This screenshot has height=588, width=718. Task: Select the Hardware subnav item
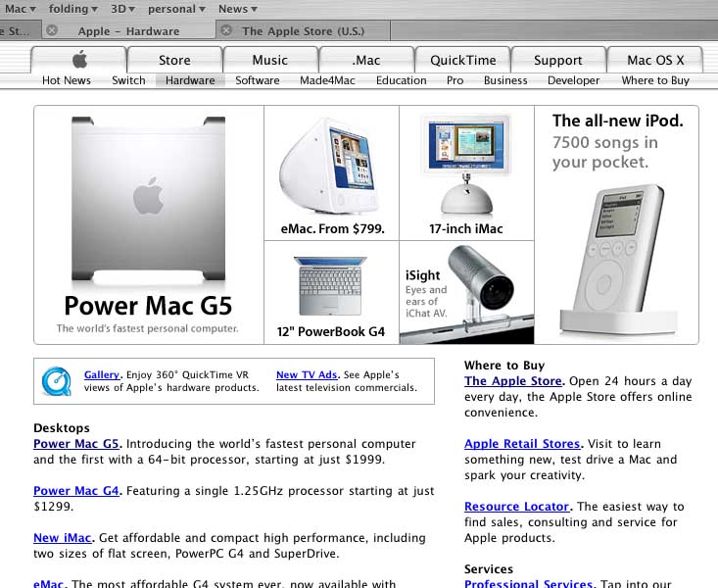pyautogui.click(x=190, y=80)
